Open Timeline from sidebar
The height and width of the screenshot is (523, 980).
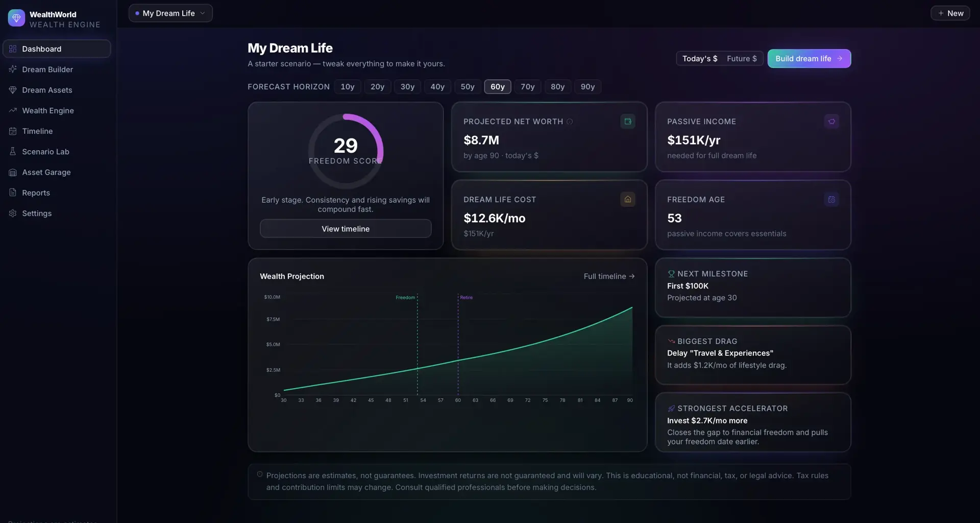57,131
